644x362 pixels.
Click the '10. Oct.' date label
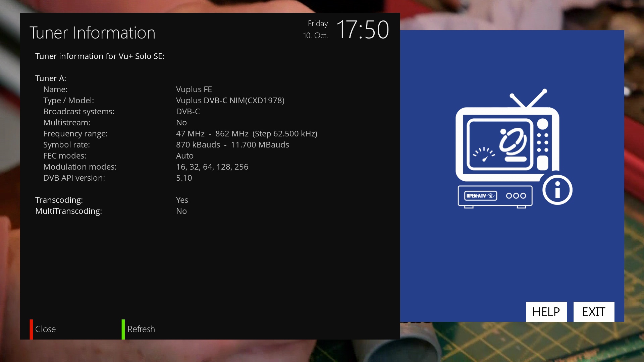tap(315, 36)
